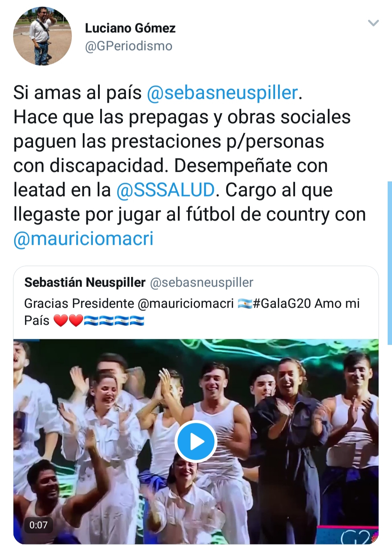Screen dimensions: 392x556
Task: Open Luciano Gómez's profile picture
Action: (42, 36)
